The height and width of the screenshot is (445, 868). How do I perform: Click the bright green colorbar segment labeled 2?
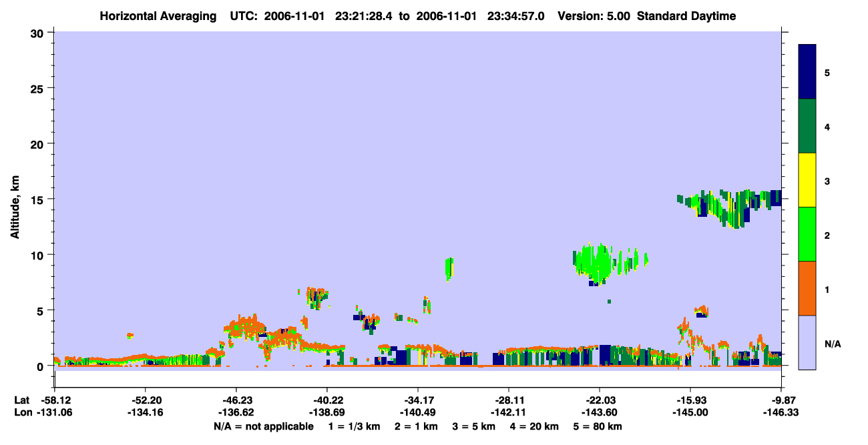[x=807, y=234]
